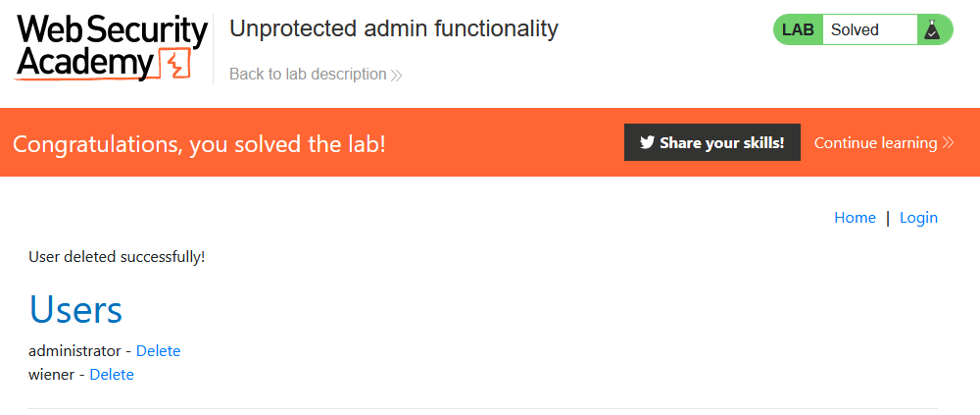Click the administrator username text

[x=74, y=351]
